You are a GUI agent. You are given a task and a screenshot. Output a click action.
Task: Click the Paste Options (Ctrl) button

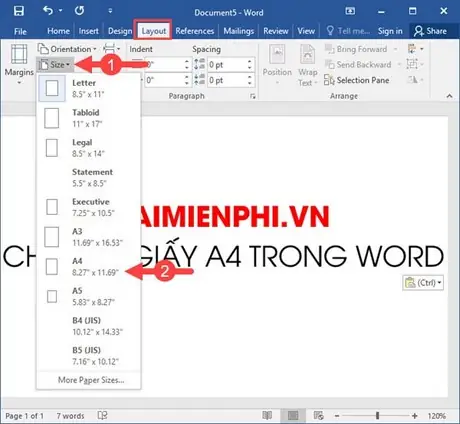click(423, 283)
